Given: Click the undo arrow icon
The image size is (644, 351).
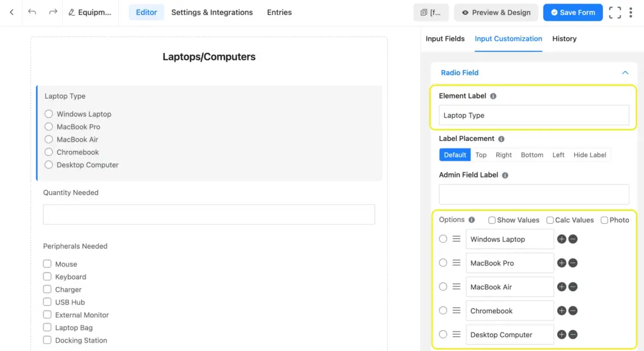Looking at the screenshot, I should coord(33,12).
